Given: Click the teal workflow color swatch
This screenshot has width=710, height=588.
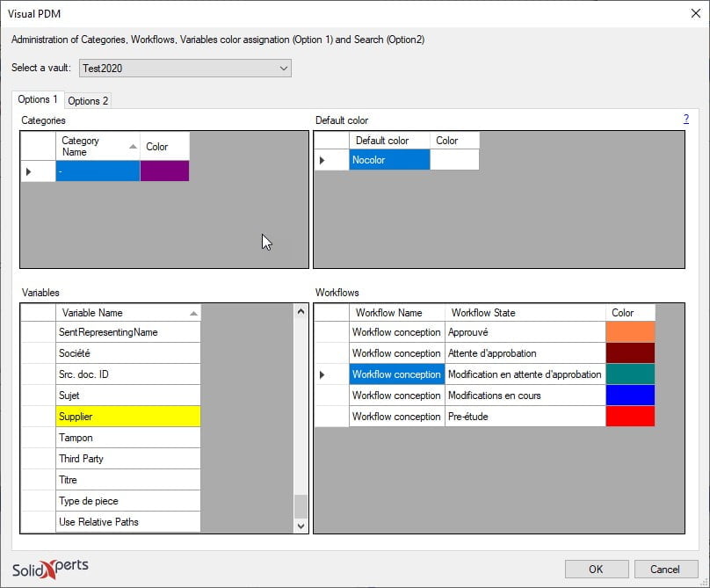Looking at the screenshot, I should tap(630, 374).
